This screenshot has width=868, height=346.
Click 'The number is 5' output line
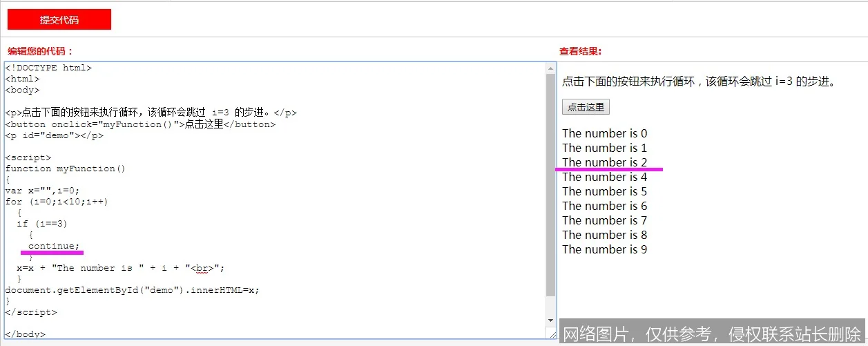[x=604, y=191]
